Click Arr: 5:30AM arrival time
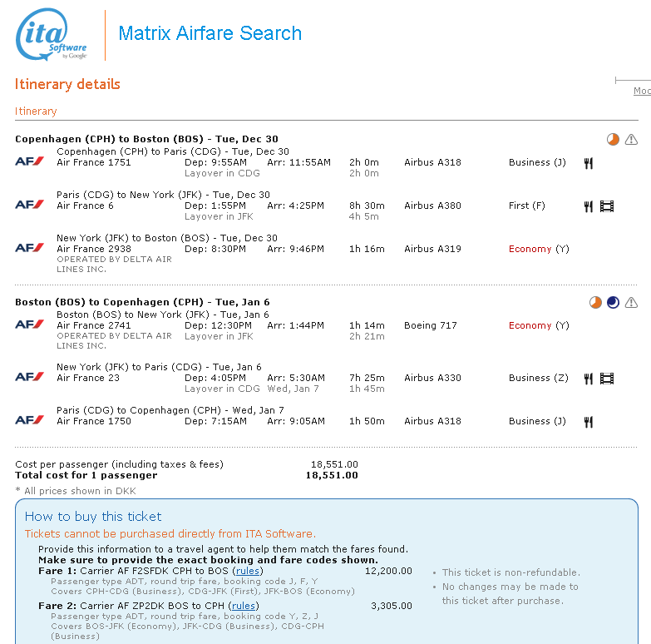 click(296, 378)
